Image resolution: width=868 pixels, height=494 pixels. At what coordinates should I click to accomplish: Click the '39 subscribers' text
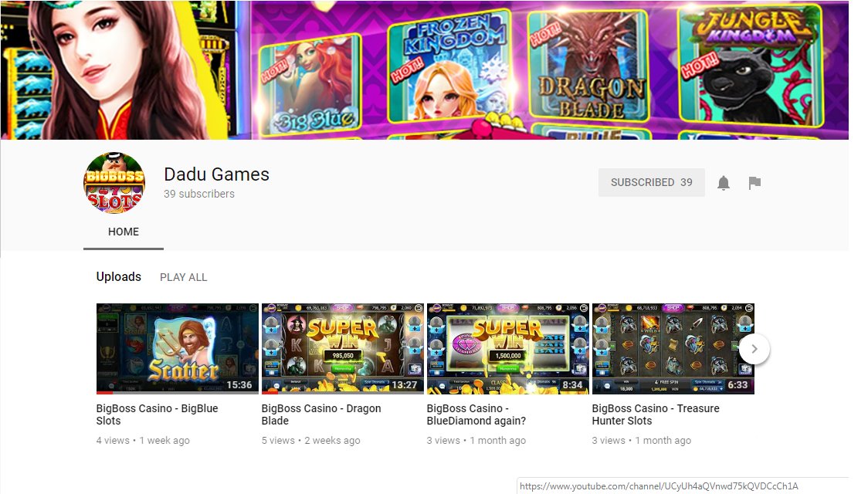coord(199,195)
